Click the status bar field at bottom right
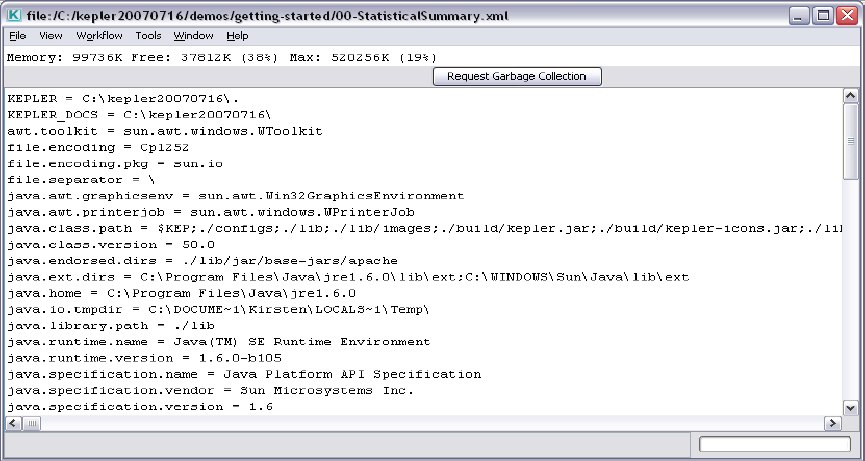865x461 pixels. point(775,444)
